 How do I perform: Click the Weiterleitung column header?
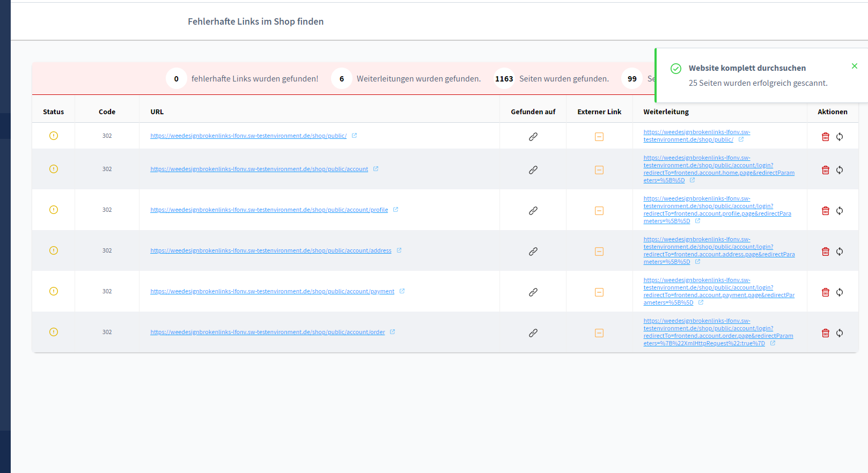point(666,112)
